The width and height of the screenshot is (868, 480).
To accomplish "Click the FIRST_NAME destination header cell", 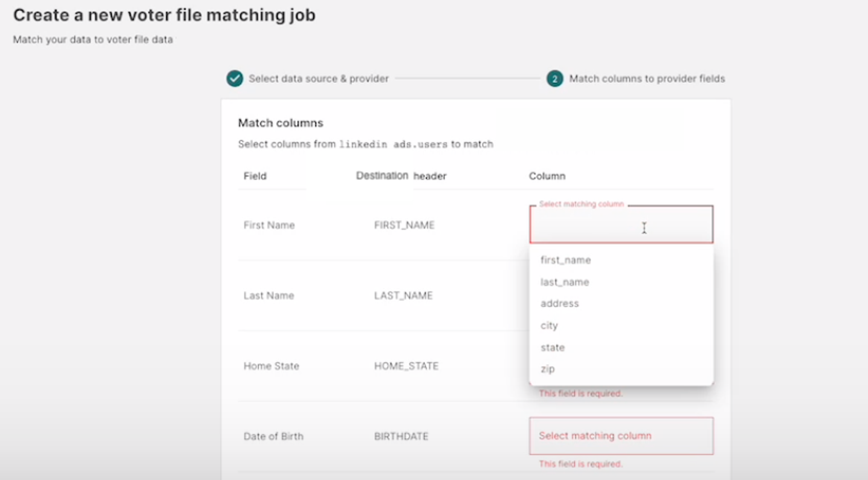I will point(404,225).
